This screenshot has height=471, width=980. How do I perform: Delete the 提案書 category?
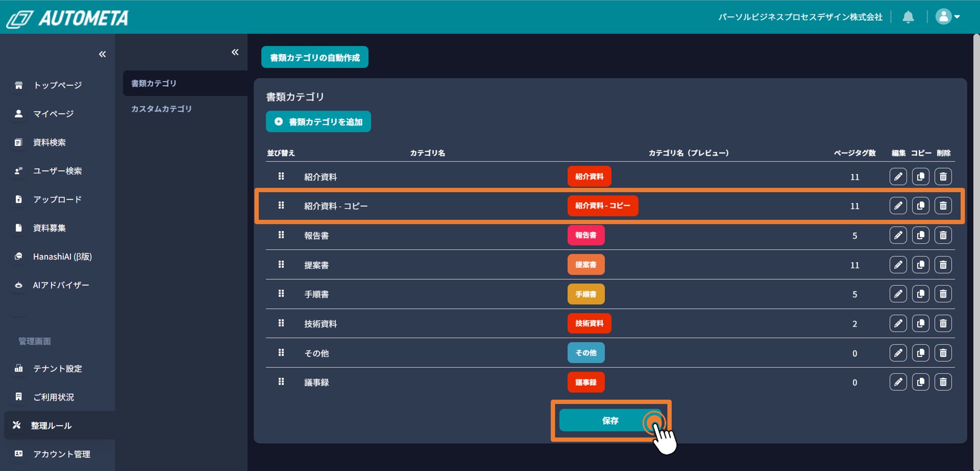(943, 265)
